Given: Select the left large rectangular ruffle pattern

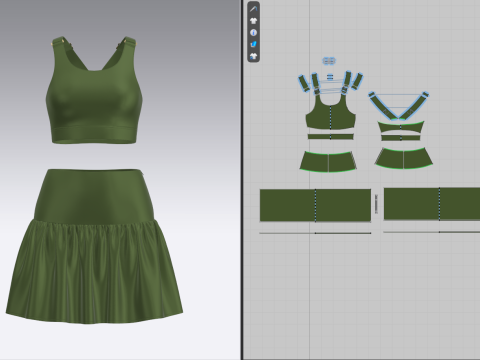Looking at the screenshot, I should coord(315,205).
